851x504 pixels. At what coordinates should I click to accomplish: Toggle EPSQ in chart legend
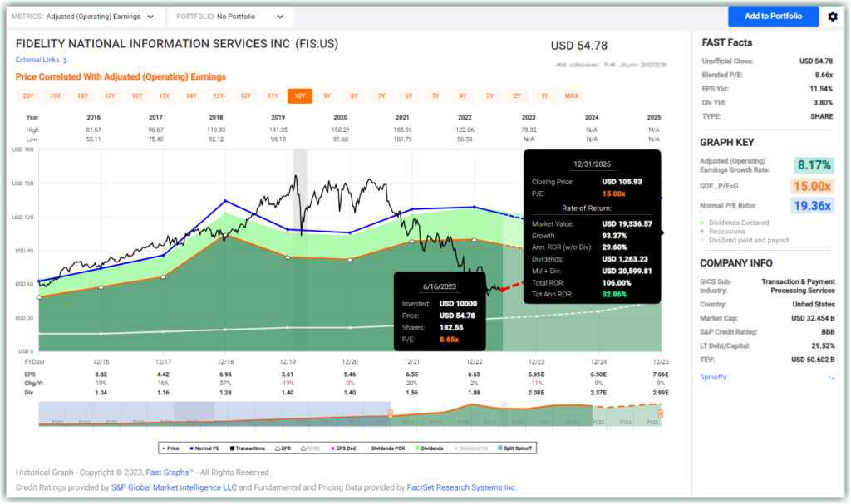click(x=311, y=448)
